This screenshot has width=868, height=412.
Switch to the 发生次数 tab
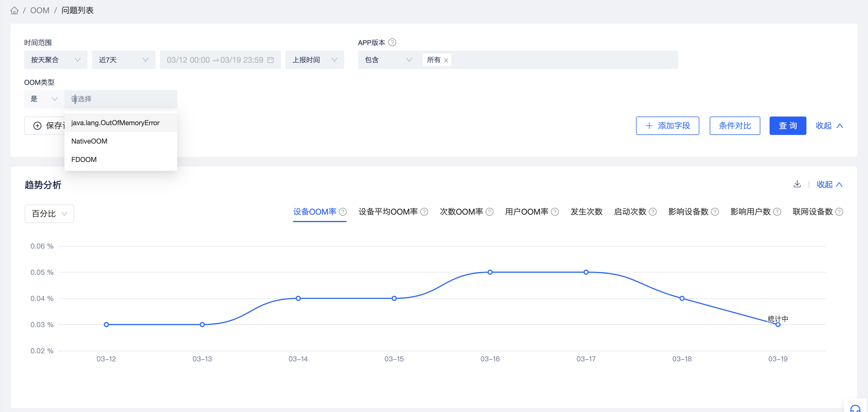coord(586,211)
